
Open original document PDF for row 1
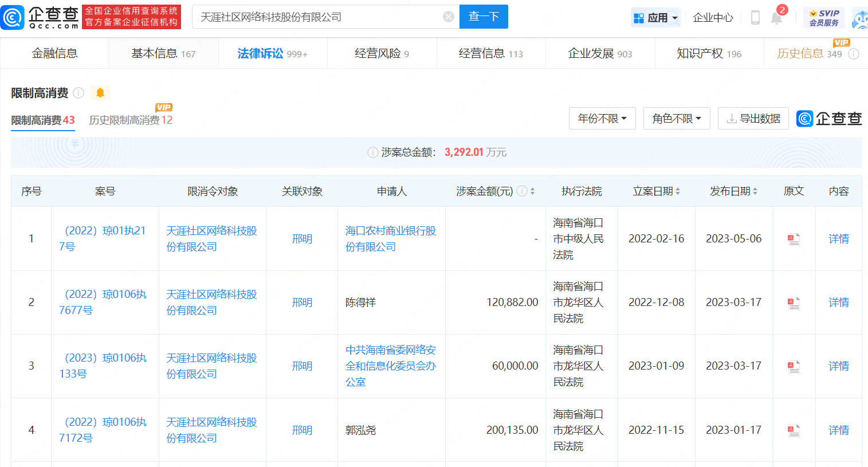click(x=794, y=239)
